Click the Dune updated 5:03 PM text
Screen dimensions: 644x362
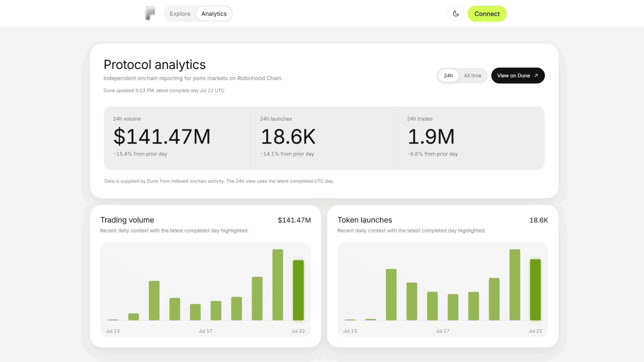[164, 91]
